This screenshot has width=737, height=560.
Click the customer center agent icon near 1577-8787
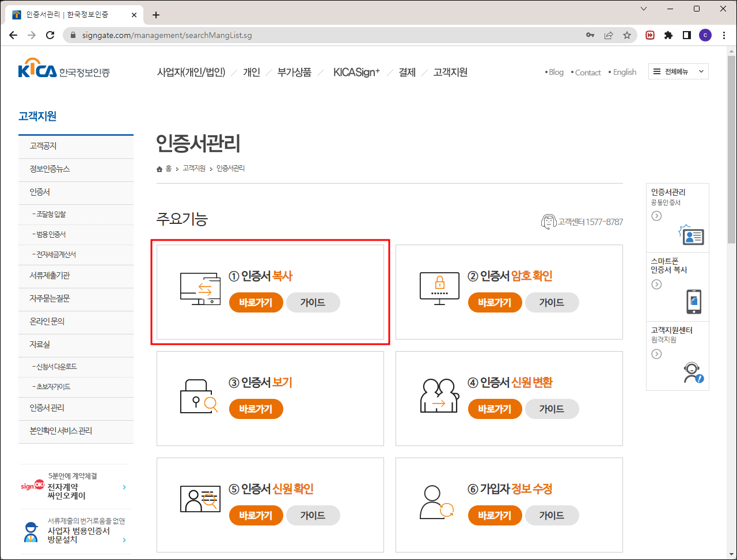(x=548, y=221)
